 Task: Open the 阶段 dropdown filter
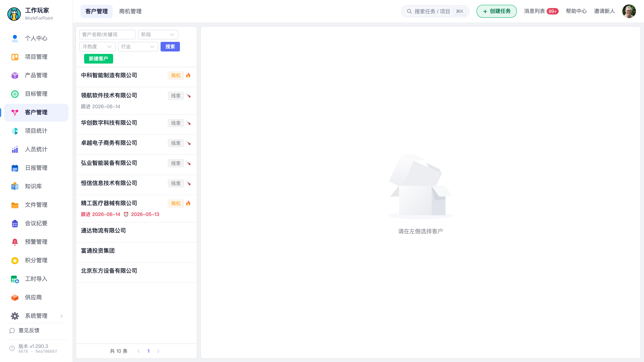tap(158, 34)
